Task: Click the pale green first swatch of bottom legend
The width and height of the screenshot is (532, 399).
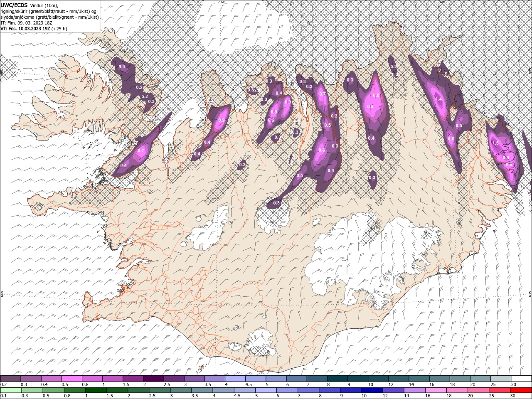Action: pyautogui.click(x=10, y=390)
